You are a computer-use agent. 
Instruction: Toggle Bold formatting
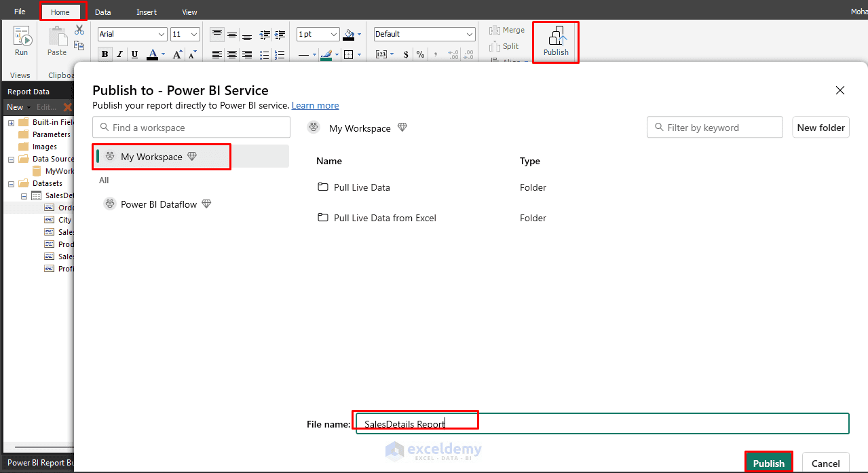click(105, 54)
